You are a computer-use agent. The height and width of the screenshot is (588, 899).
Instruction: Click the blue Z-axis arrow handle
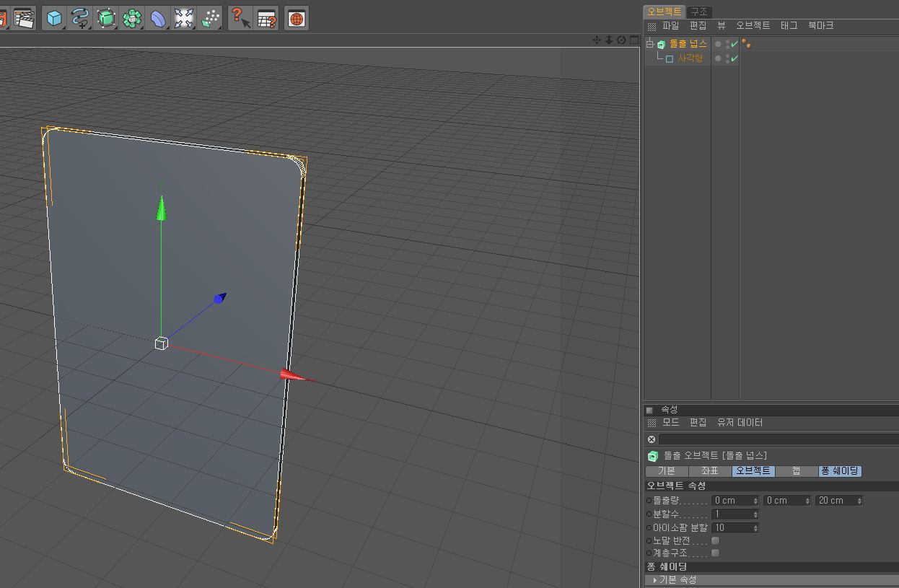[x=219, y=298]
